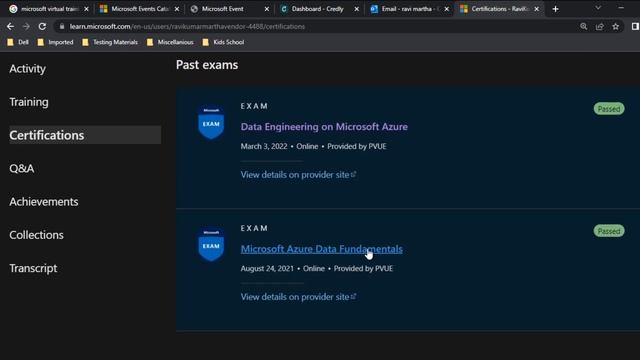Image resolution: width=640 pixels, height=360 pixels.
Task: Open the tab search chevron
Action: (598, 8)
